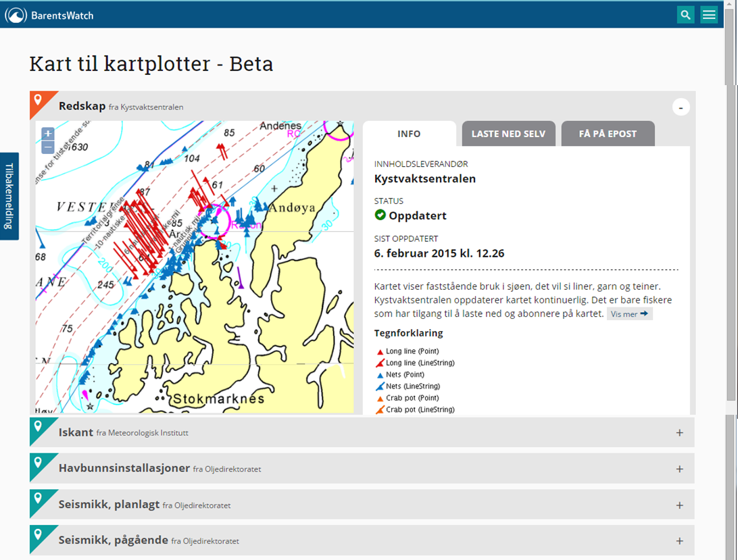Open the FÅ PÅ EPOST tab
The width and height of the screenshot is (738, 560).
pos(608,134)
